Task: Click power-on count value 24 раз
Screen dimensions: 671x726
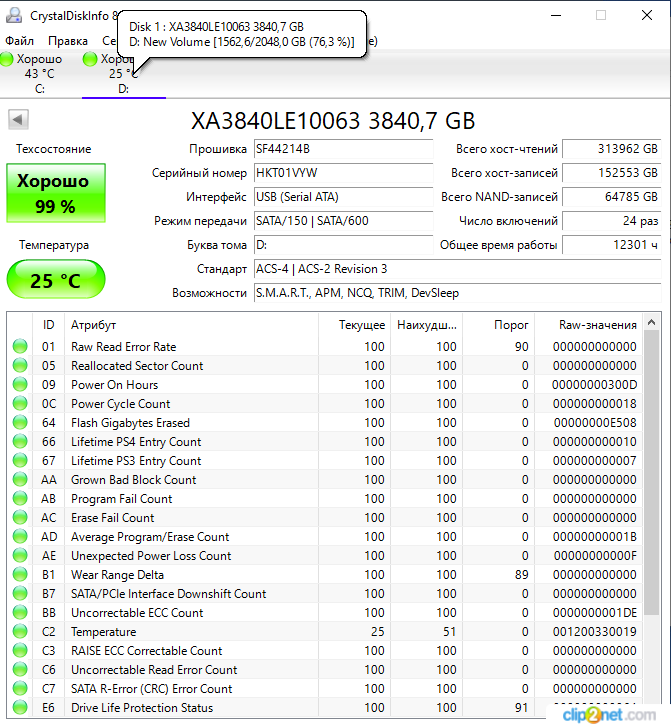Action: tap(612, 221)
